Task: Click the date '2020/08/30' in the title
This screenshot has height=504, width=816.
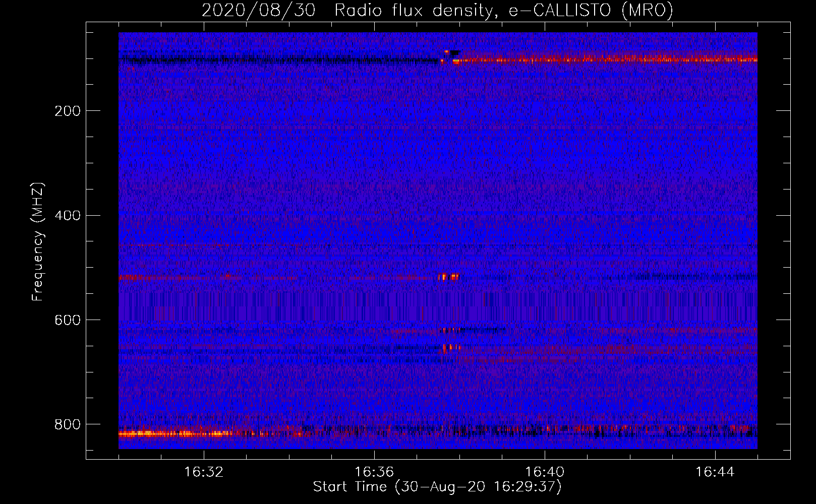Action: click(259, 11)
